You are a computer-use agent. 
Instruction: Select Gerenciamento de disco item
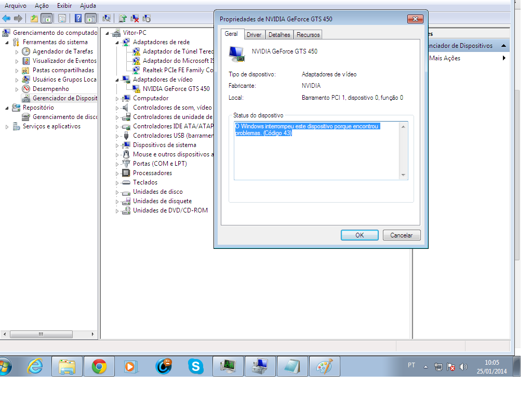[x=65, y=117]
